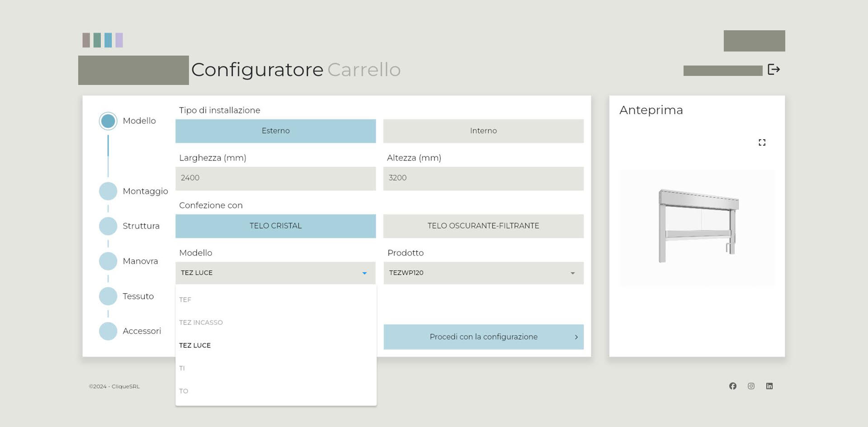Pick TEZ INCASSO from the model list

201,323
